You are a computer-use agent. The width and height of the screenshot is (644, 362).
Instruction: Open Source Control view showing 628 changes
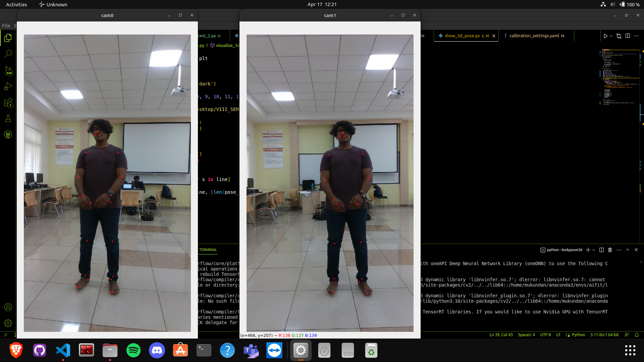[x=8, y=70]
